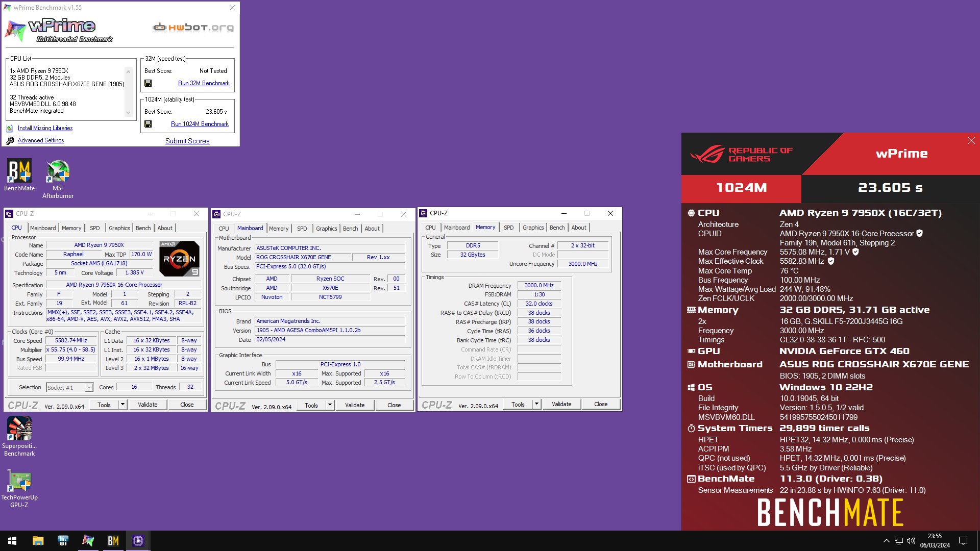Open Advanced Settings link
The height and width of the screenshot is (551, 980).
point(41,140)
